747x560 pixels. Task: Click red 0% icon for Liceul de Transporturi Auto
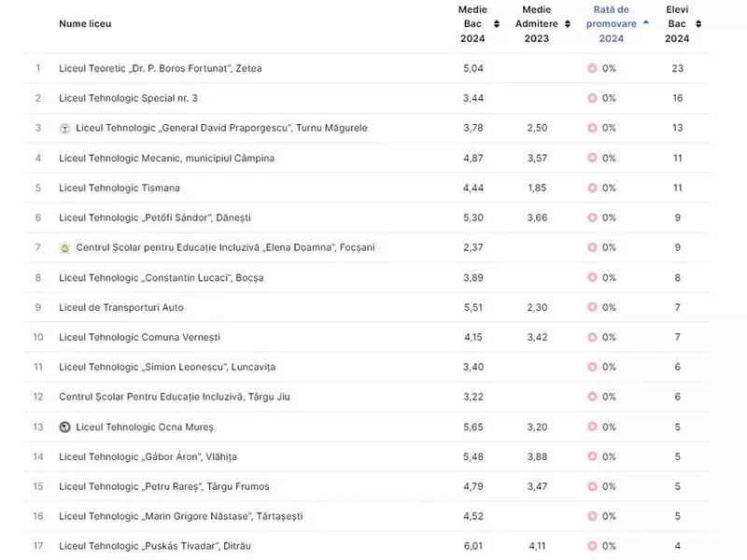pos(592,307)
